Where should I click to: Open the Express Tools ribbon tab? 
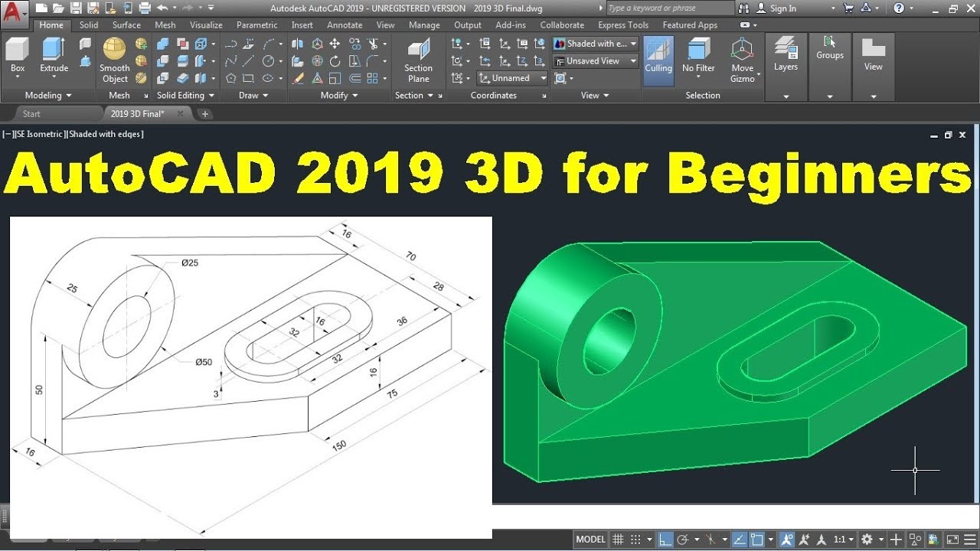(623, 25)
